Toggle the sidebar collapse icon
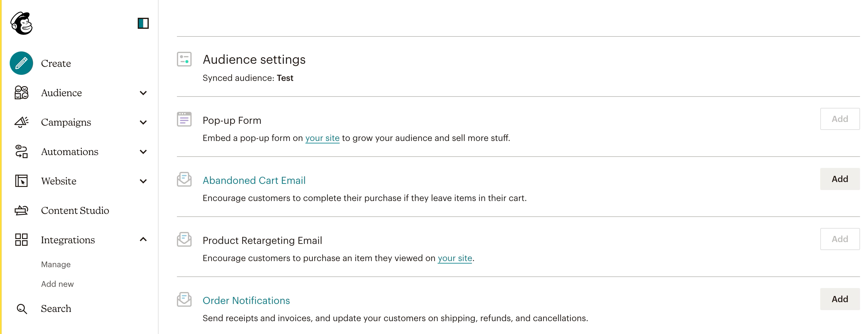The image size is (868, 334). 143,23
